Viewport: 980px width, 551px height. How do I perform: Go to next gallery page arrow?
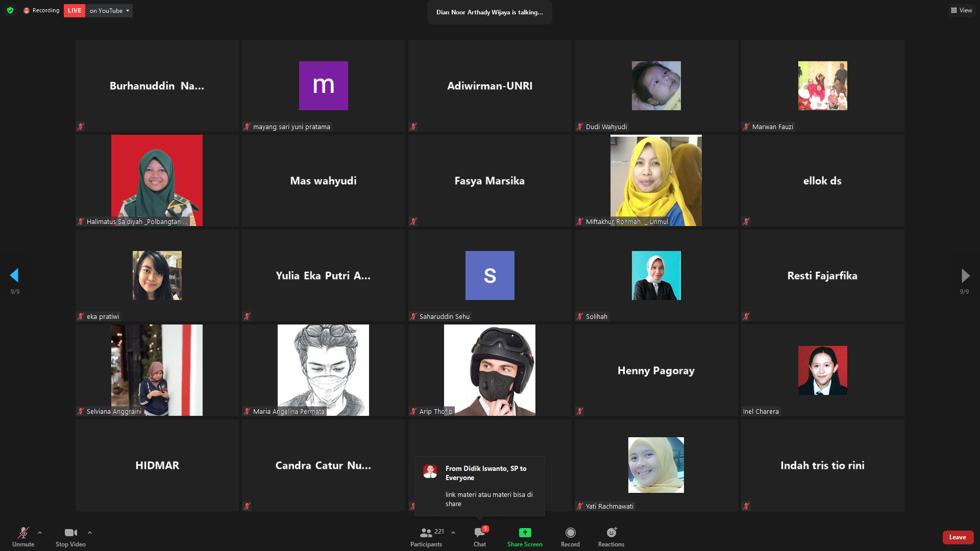coord(965,275)
